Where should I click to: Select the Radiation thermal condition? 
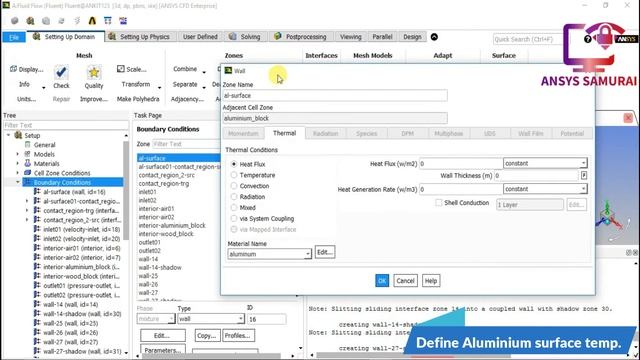click(x=233, y=197)
